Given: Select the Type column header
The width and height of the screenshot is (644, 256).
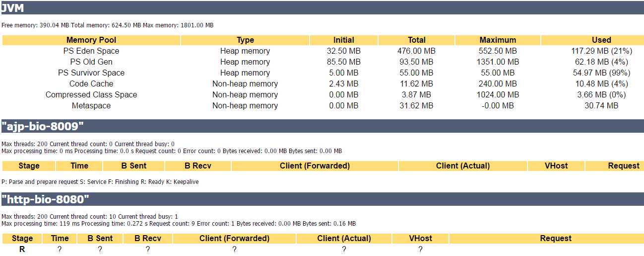Looking at the screenshot, I should click(245, 40).
